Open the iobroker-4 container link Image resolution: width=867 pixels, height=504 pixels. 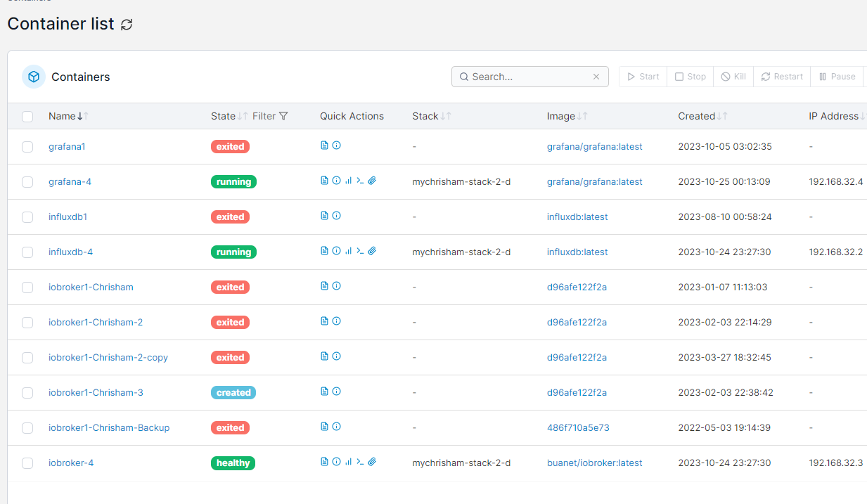click(71, 463)
